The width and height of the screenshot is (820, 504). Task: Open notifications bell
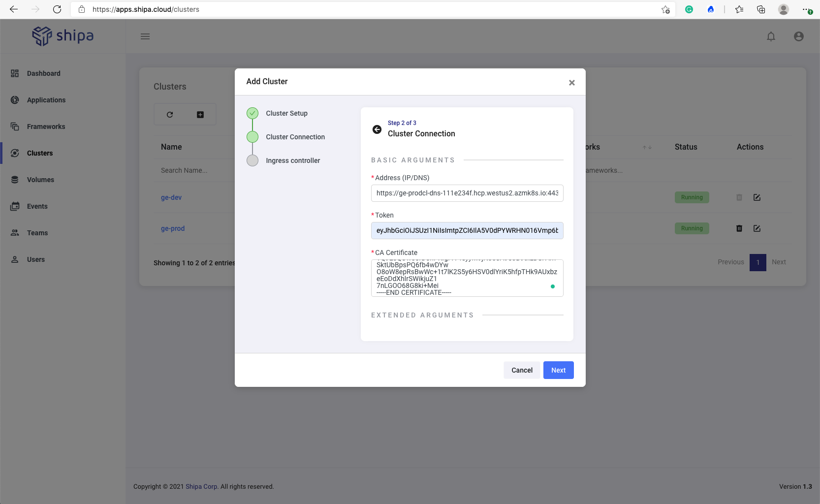tap(771, 36)
